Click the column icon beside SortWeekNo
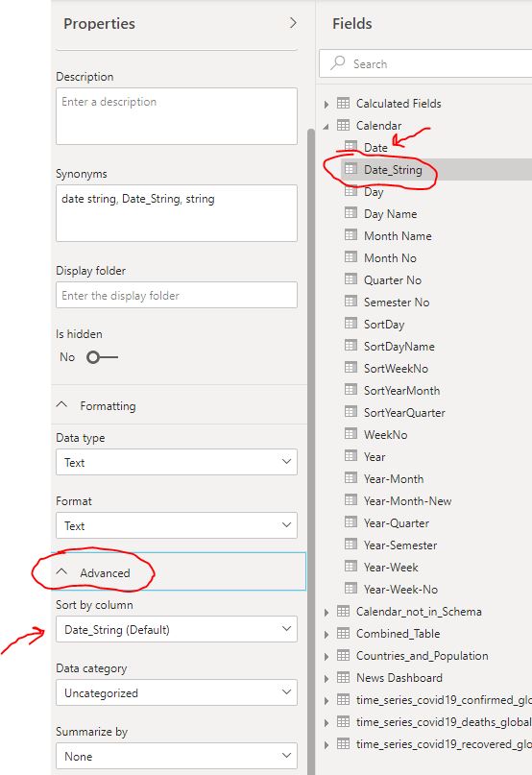Viewport: 532px width, 775px height. (351, 368)
